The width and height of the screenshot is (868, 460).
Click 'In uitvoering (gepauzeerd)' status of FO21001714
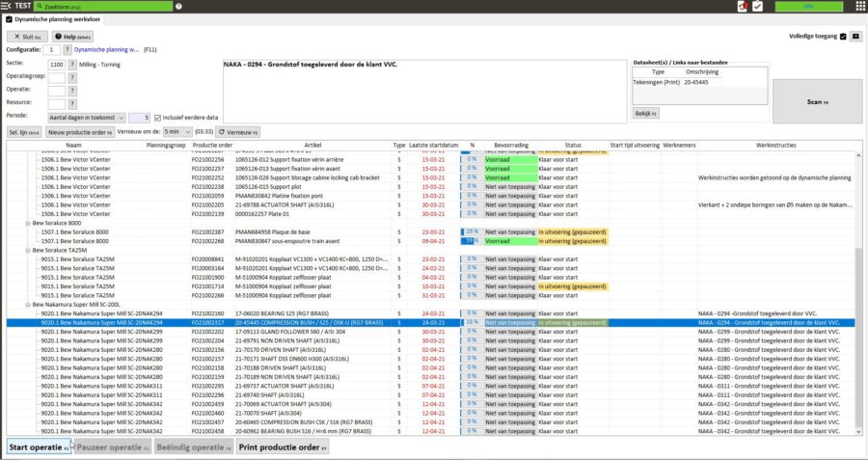[x=573, y=286]
